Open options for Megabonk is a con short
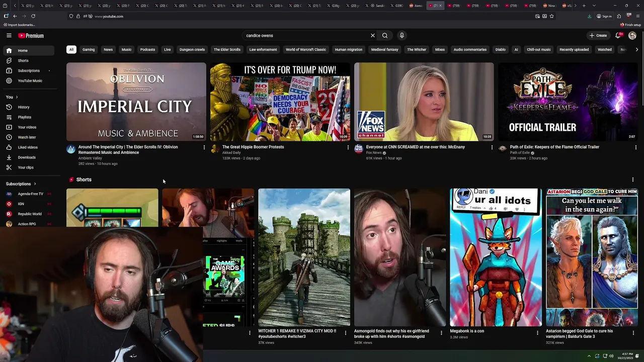 pos(537,333)
